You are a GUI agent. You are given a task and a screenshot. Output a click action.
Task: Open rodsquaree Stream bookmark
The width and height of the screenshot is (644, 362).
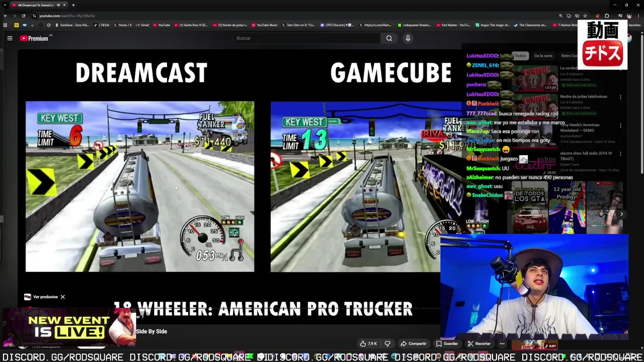(x=414, y=25)
